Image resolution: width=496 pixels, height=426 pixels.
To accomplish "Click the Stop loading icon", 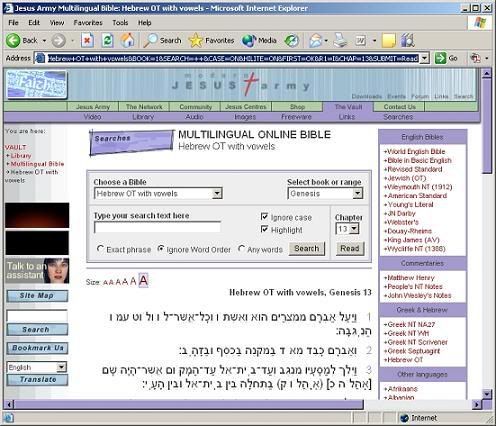I will tap(87, 41).
